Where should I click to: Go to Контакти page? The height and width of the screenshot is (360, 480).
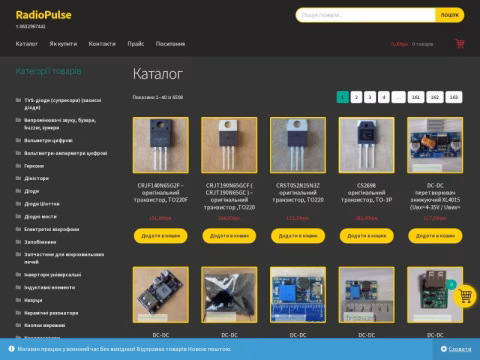(102, 44)
